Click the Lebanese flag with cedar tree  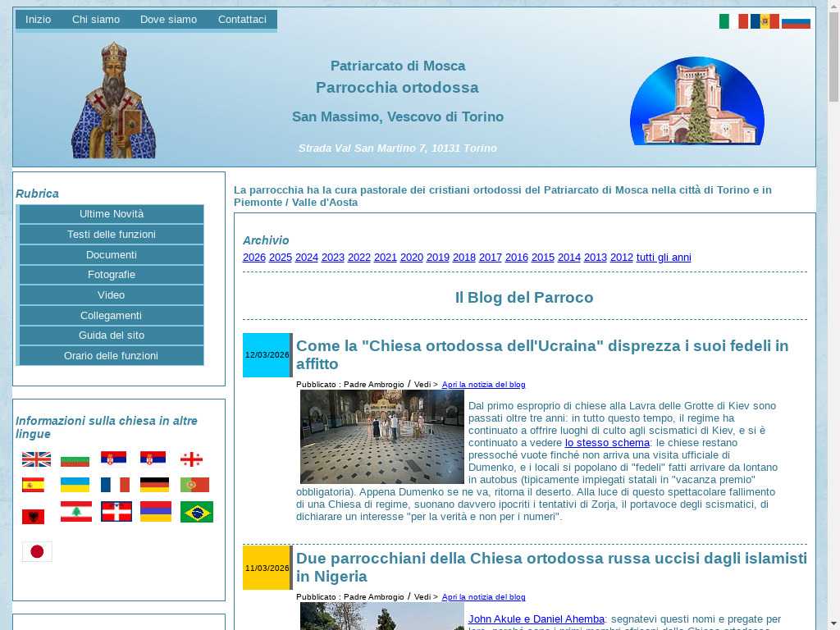75,512
